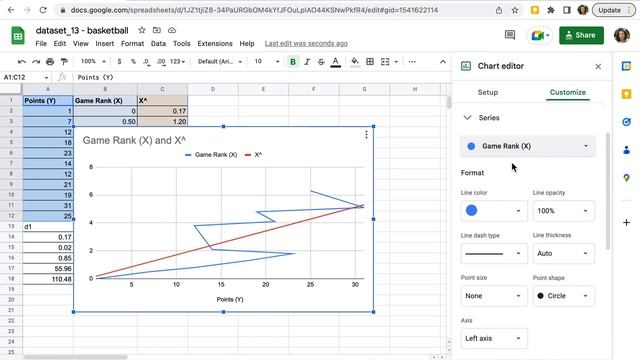This screenshot has width=640, height=360.
Task: Open the comment history icon
Action: tap(510, 35)
